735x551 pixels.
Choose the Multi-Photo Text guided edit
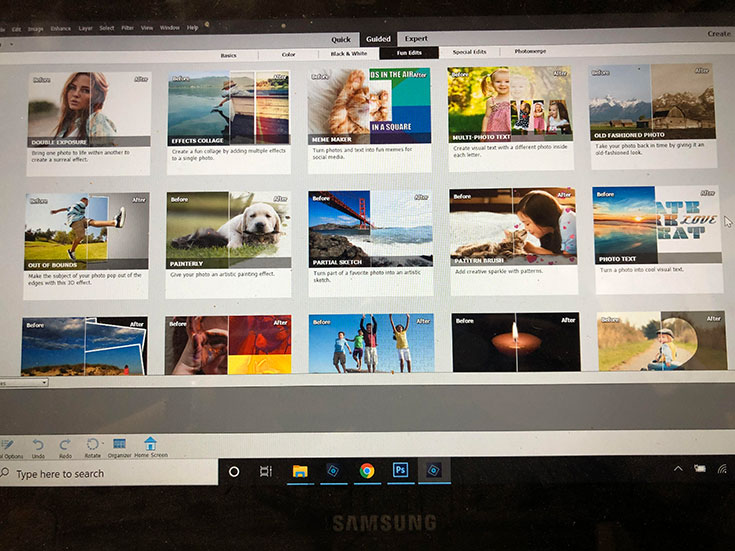(x=510, y=118)
